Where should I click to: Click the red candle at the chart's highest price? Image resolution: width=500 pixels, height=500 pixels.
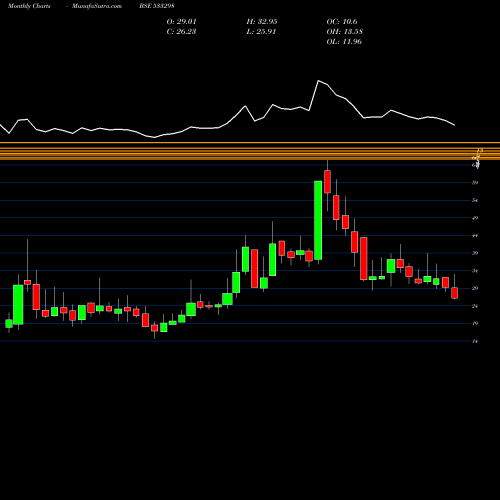point(327,182)
